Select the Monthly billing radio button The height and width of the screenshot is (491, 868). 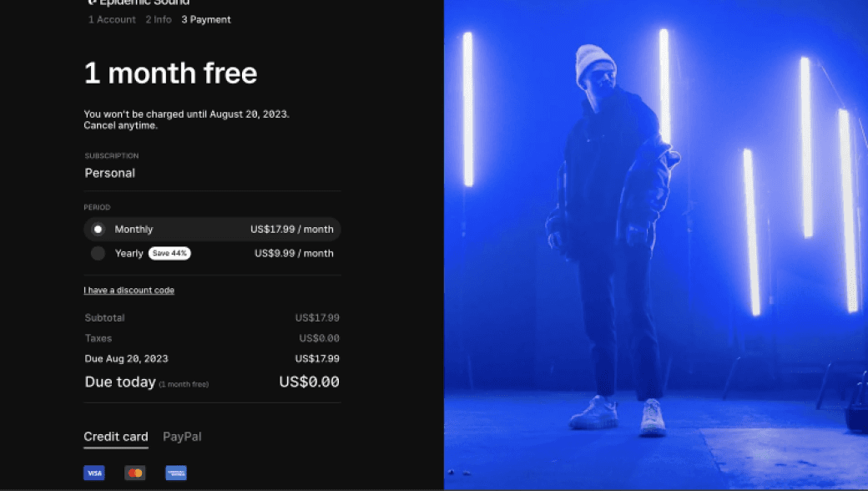(x=98, y=229)
